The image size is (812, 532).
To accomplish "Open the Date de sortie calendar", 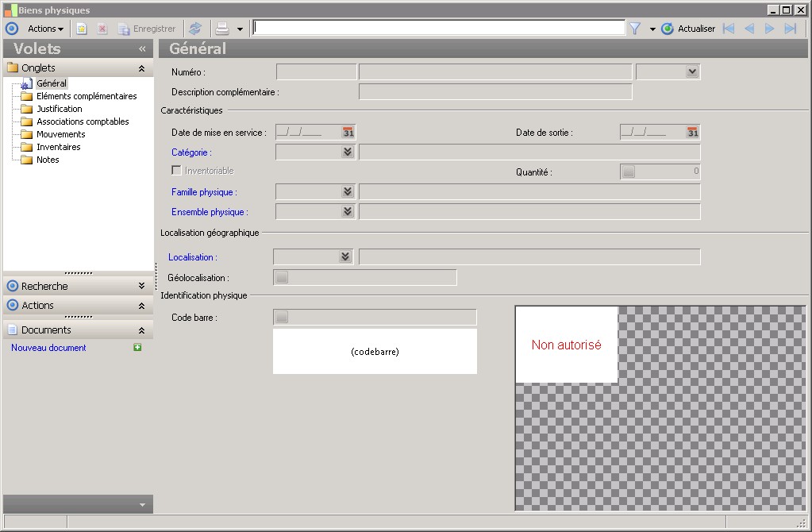I will [x=692, y=133].
